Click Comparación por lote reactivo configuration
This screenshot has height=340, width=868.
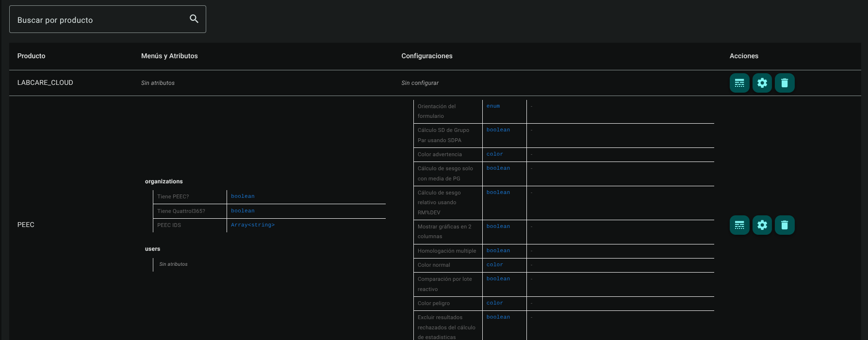coord(444,284)
